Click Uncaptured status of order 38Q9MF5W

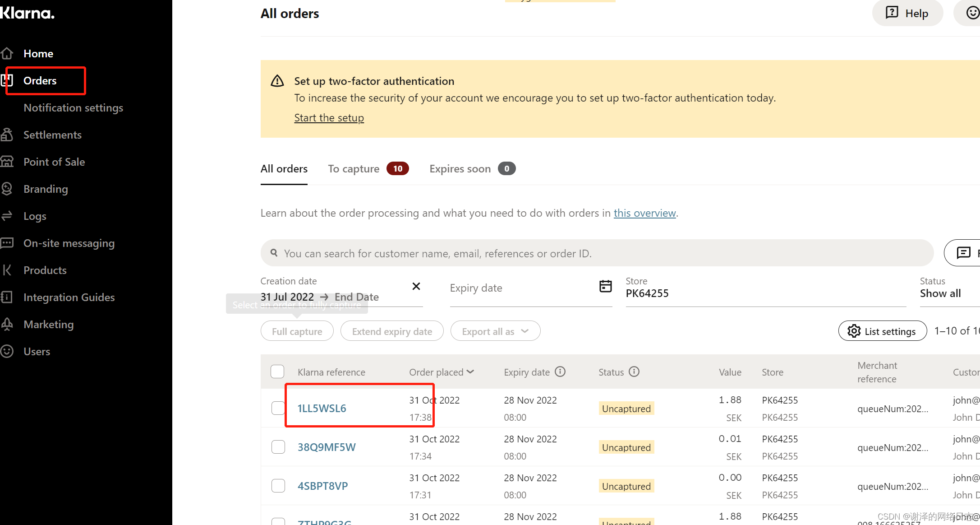(626, 447)
